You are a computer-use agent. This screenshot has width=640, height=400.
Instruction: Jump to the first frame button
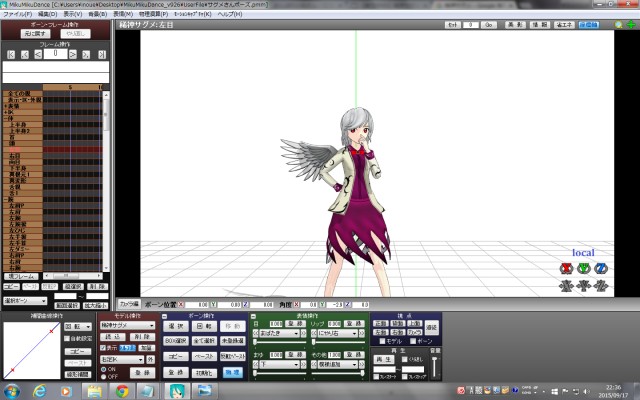[11, 54]
